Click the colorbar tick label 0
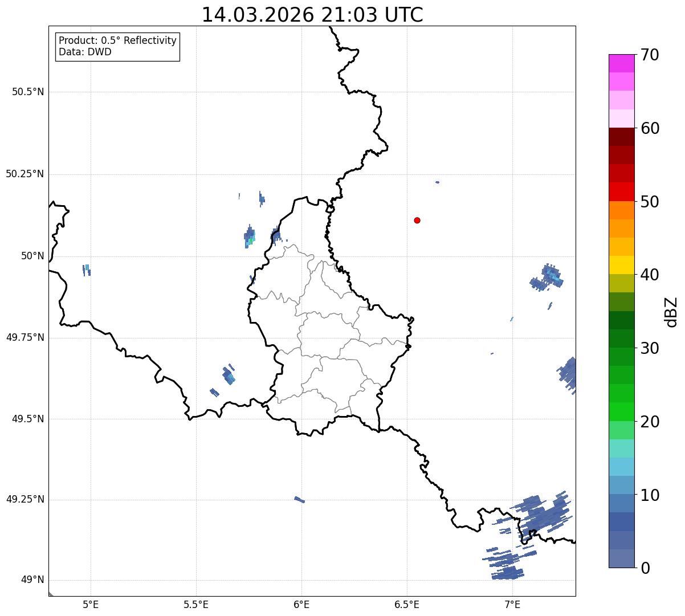Viewport: 685px width, 616px height. click(x=645, y=568)
